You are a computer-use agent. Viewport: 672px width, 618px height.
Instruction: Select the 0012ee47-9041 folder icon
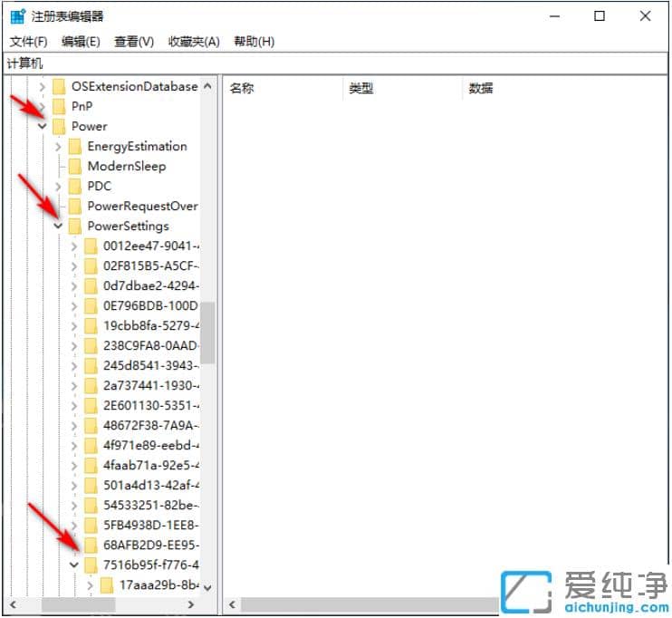pyautogui.click(x=91, y=246)
